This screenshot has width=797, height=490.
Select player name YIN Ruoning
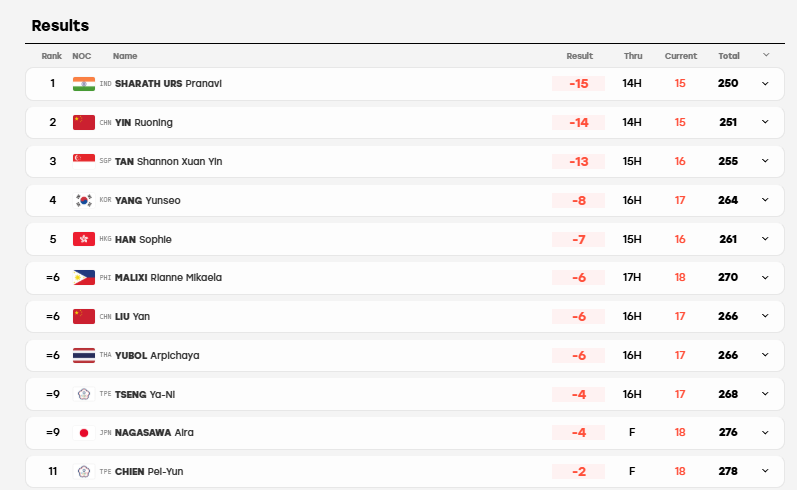144,122
